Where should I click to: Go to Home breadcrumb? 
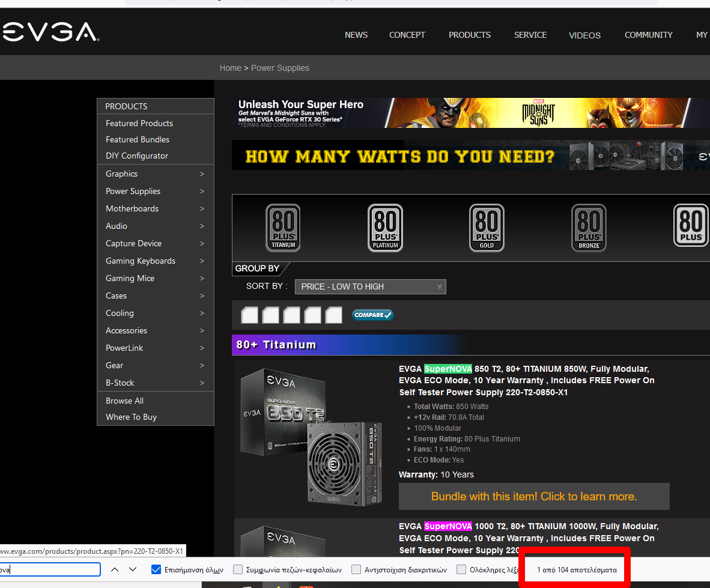click(231, 68)
